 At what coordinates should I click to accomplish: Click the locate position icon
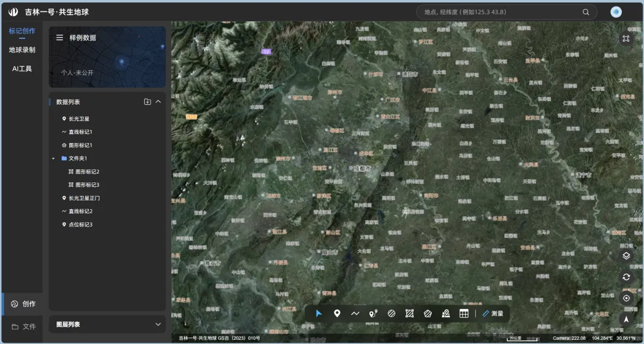[x=626, y=299]
